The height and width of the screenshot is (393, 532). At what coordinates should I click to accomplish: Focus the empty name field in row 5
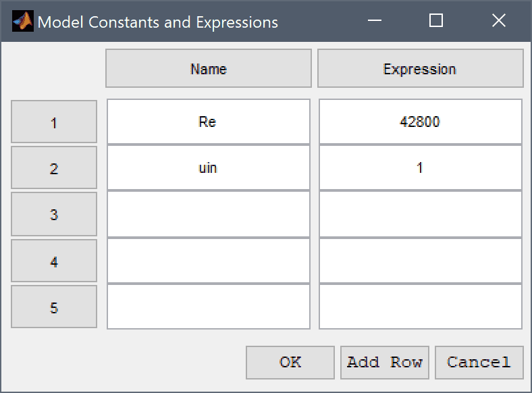point(209,307)
